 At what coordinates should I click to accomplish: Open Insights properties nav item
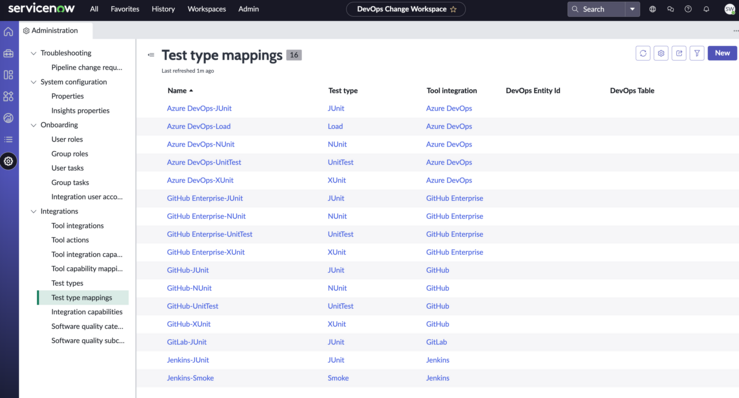pyautogui.click(x=80, y=111)
